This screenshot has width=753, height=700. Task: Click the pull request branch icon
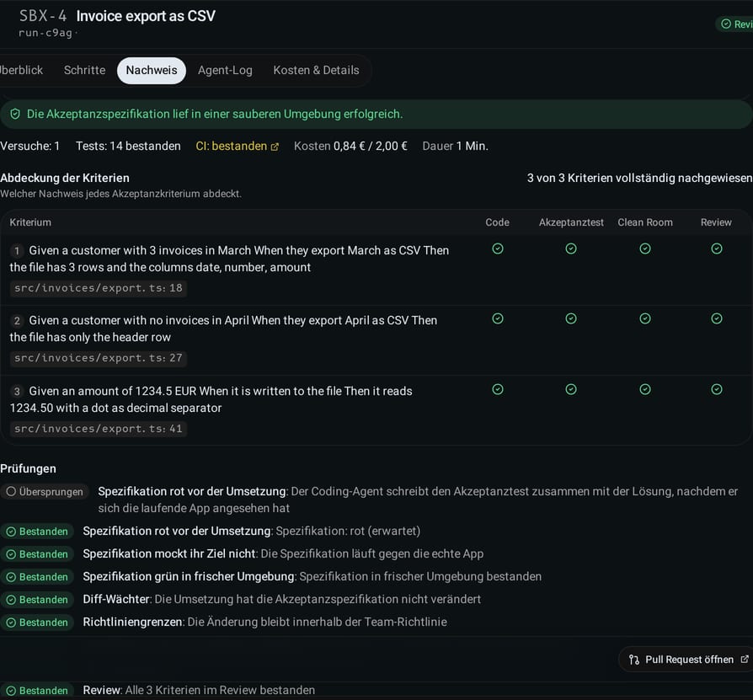[x=634, y=660]
